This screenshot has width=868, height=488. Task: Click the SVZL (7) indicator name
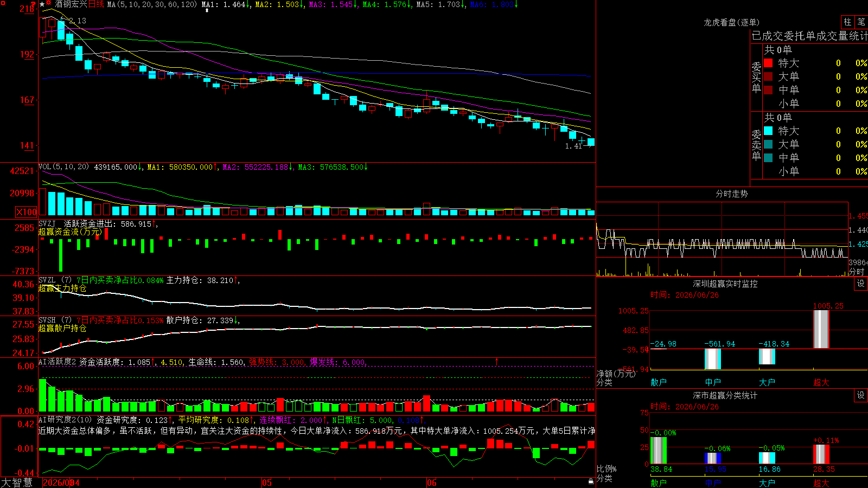click(x=55, y=280)
